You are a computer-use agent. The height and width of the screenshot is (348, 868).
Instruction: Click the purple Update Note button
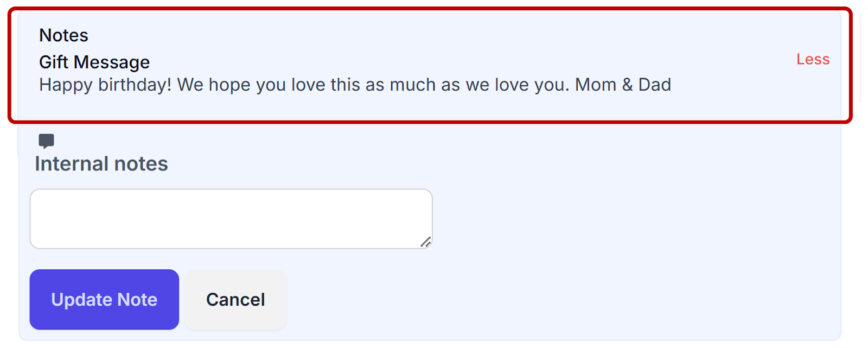click(104, 300)
